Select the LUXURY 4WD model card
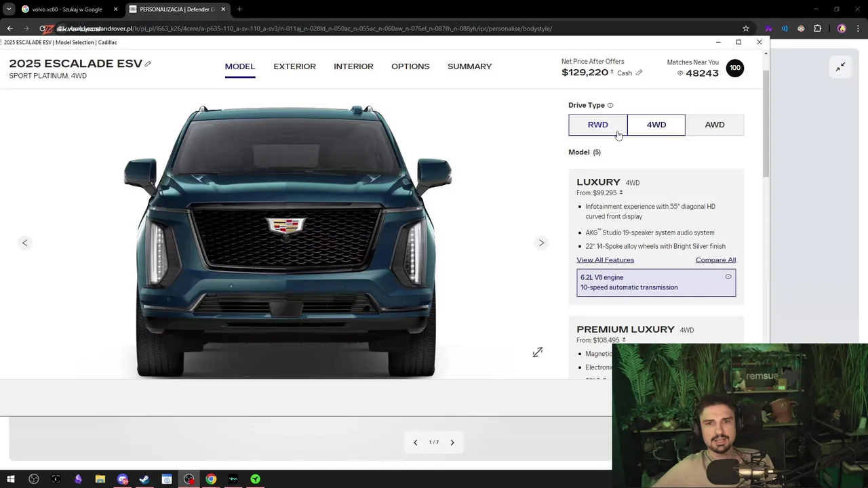This screenshot has height=488, width=868. pos(656,237)
